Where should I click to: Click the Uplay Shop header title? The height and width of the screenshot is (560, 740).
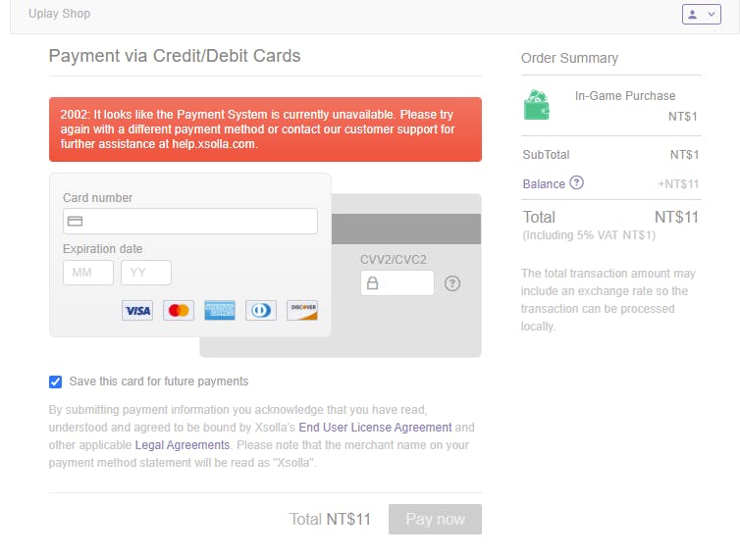pos(60,14)
